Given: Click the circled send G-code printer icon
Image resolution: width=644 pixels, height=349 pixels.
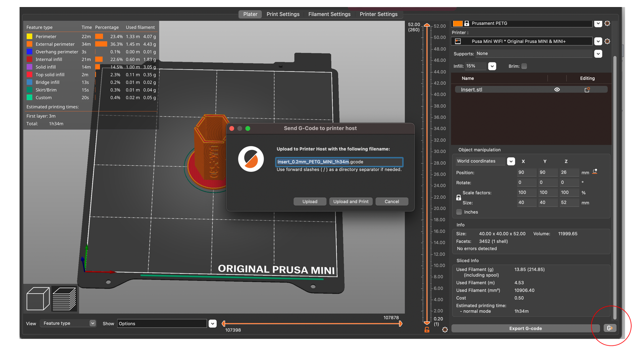Looking at the screenshot, I should coord(610,328).
